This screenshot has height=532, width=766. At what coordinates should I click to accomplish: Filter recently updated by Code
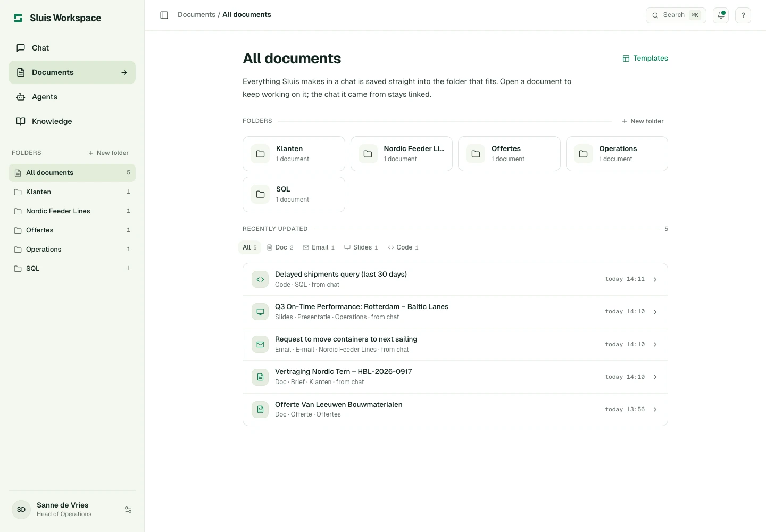coord(403,247)
